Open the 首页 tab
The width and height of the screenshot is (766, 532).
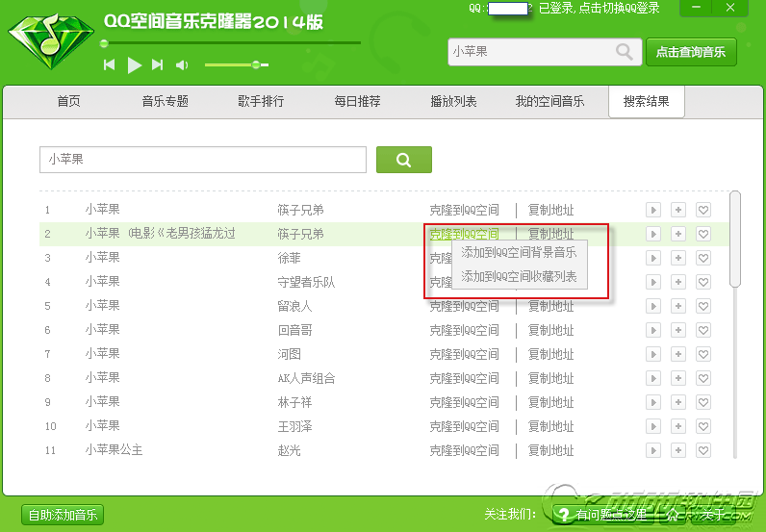(69, 102)
